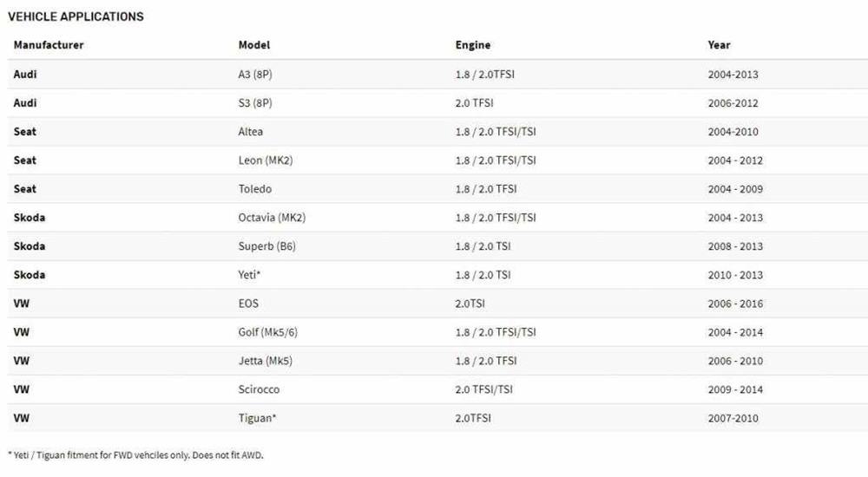Screen dimensions: 868x477
Task: Select the 2006 - 2016 year cell
Action: point(734,304)
